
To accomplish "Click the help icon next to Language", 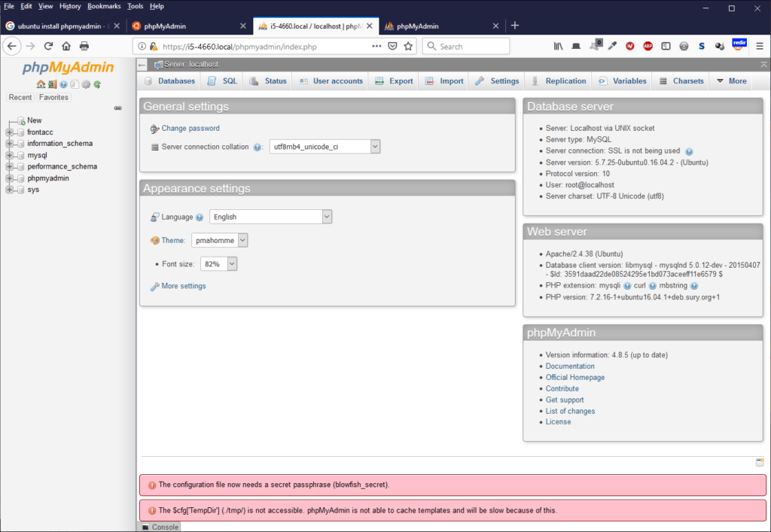I will click(x=199, y=217).
